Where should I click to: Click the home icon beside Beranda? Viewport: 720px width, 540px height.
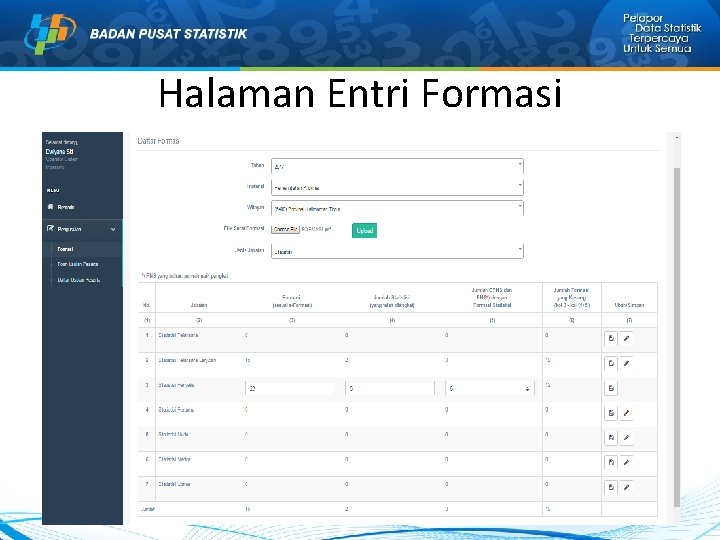click(51, 207)
